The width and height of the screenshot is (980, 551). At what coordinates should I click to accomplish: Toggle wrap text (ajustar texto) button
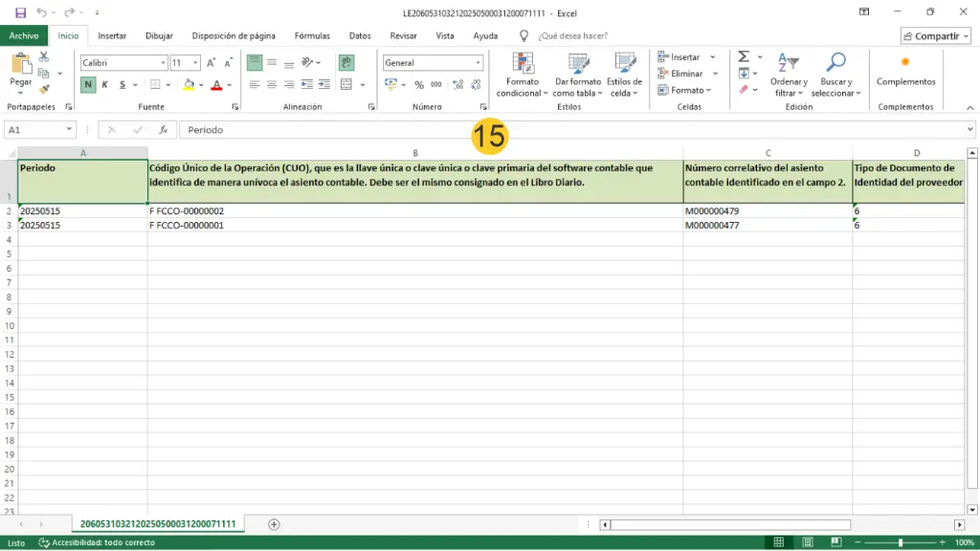[x=346, y=62]
